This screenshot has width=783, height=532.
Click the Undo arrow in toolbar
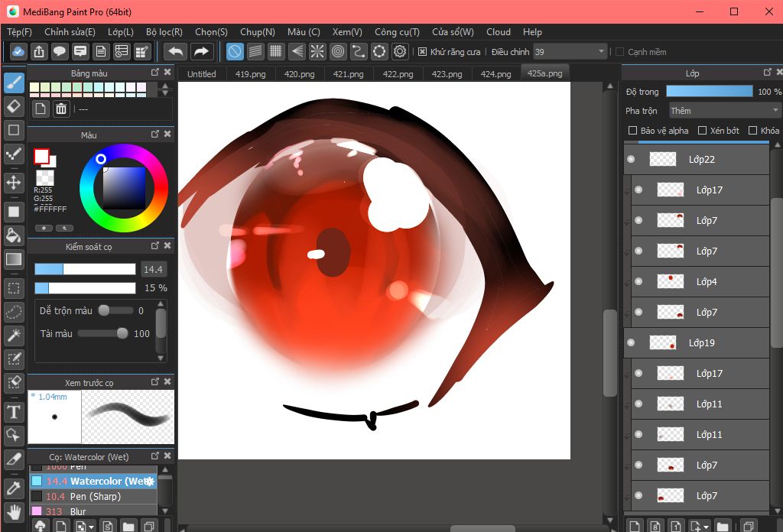tap(176, 52)
